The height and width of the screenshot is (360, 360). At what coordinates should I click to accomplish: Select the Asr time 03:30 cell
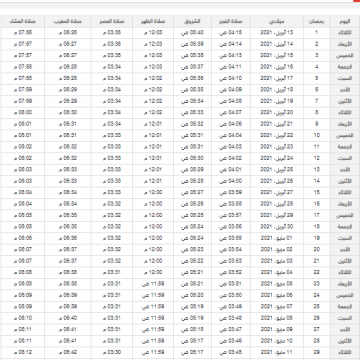112,352
